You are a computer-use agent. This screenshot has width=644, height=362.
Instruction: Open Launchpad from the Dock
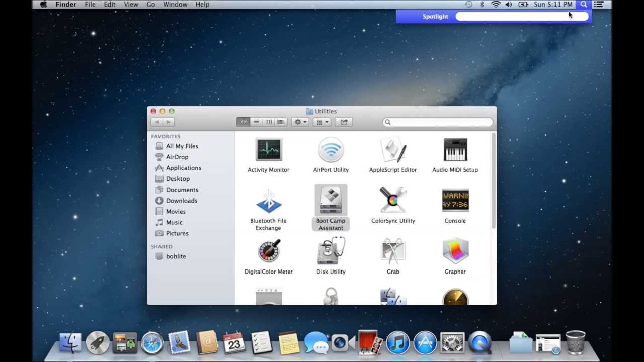[98, 343]
